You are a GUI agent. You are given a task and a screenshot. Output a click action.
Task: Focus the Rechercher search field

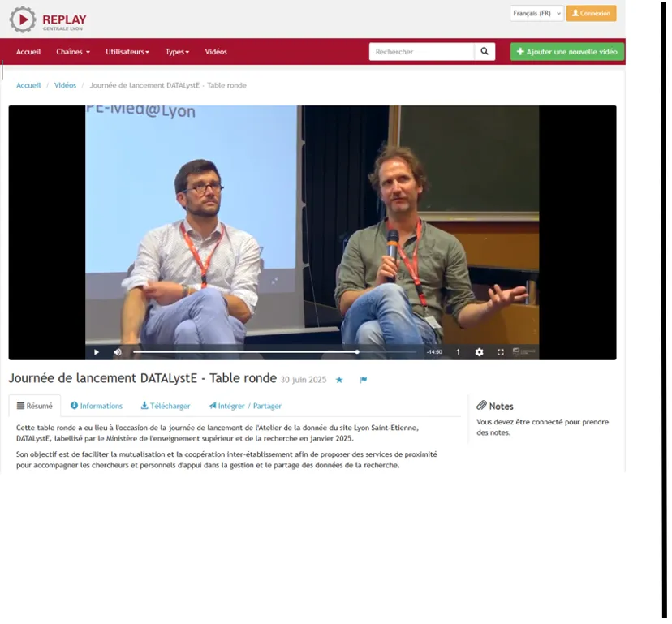point(422,51)
